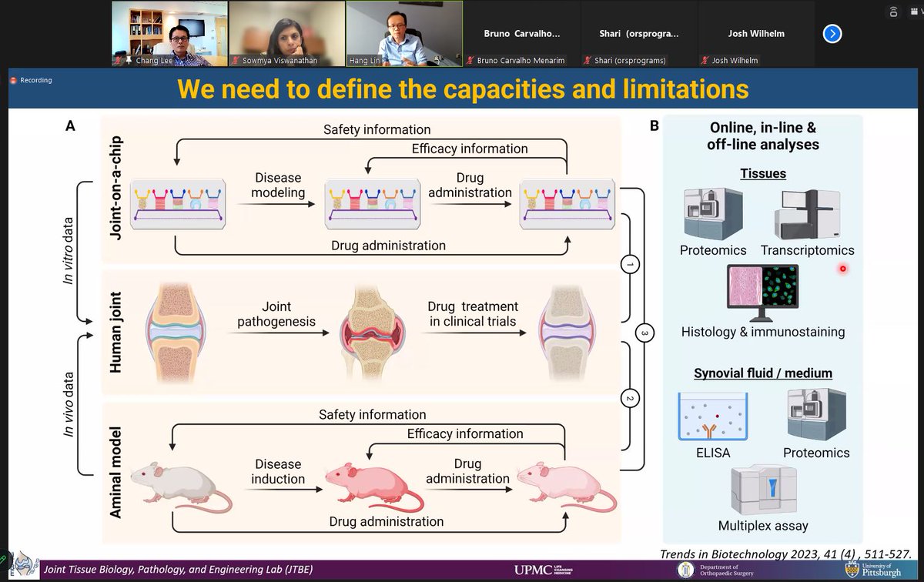Click the 'Multiplex assay' label
The height and width of the screenshot is (582, 924).
(x=763, y=526)
